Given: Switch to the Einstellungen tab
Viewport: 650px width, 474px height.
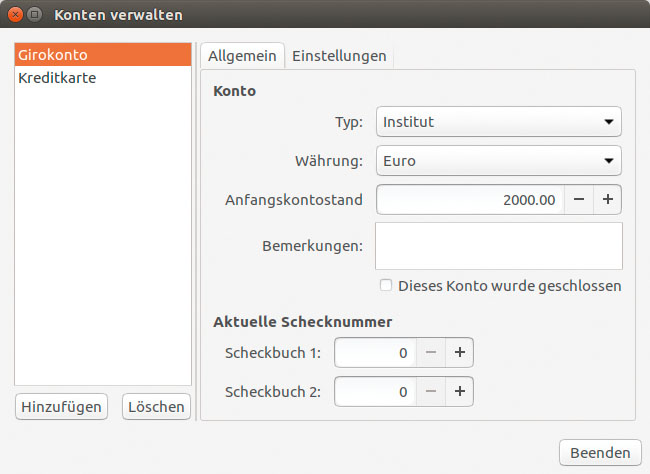Looking at the screenshot, I should click(x=339, y=56).
